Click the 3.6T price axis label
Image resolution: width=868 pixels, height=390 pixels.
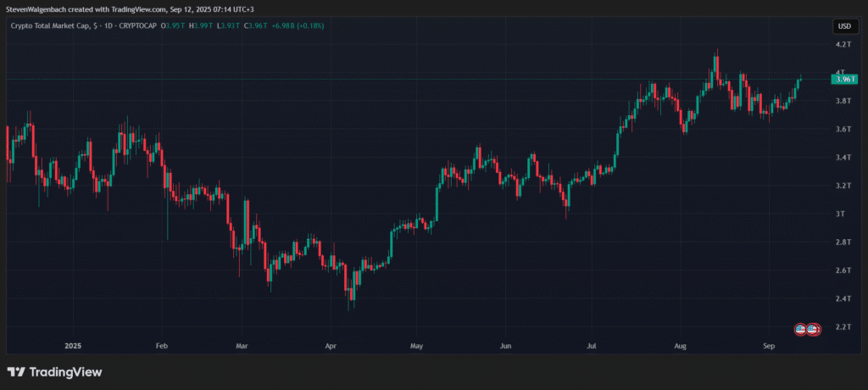[x=843, y=129]
